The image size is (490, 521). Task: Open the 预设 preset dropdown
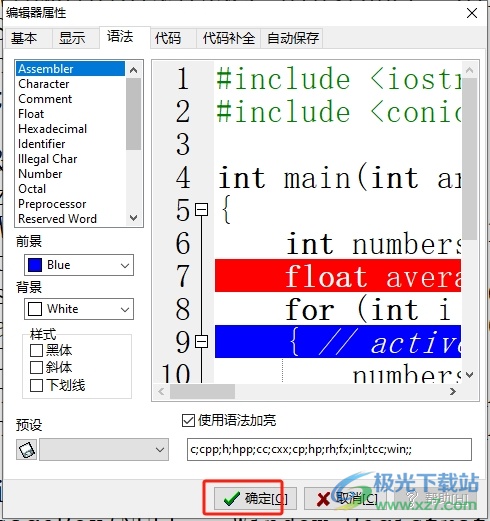(x=104, y=450)
